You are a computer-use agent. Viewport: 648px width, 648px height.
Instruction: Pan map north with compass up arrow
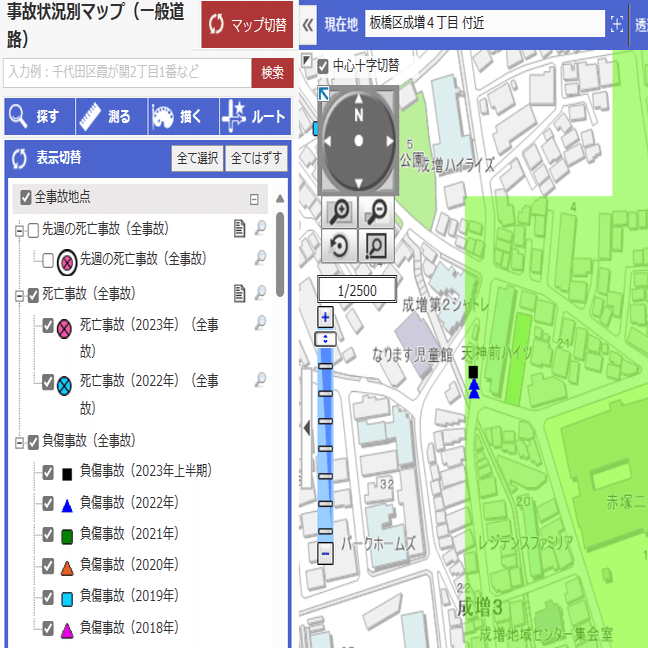(x=358, y=99)
